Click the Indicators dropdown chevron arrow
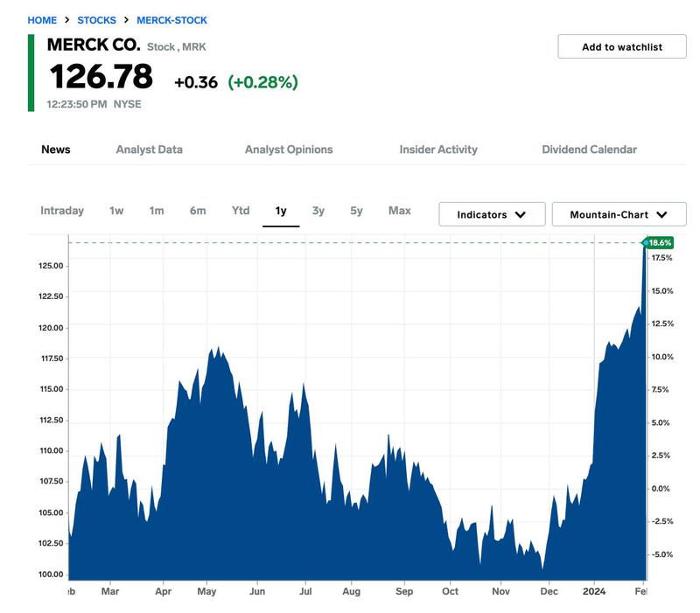Image resolution: width=700 pixels, height=613 pixels. point(521,214)
